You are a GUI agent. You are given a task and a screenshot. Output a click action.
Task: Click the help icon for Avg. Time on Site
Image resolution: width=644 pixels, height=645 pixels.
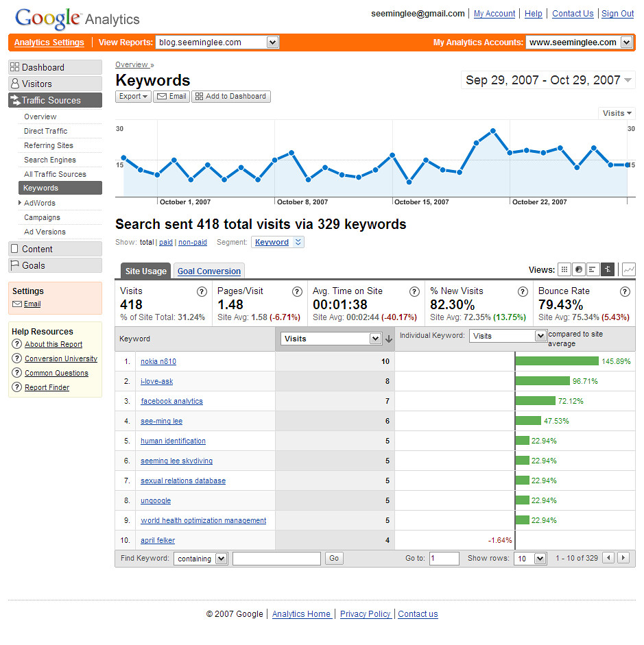coord(414,291)
